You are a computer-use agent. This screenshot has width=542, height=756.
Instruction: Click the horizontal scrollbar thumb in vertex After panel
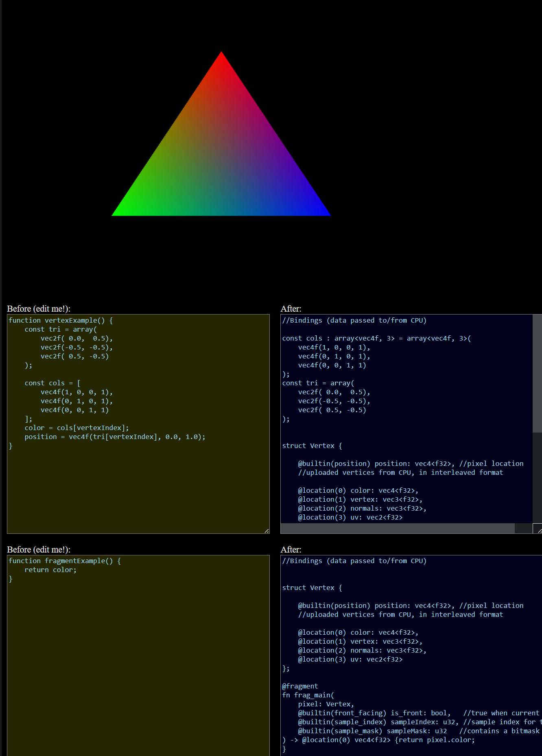pyautogui.click(x=397, y=528)
